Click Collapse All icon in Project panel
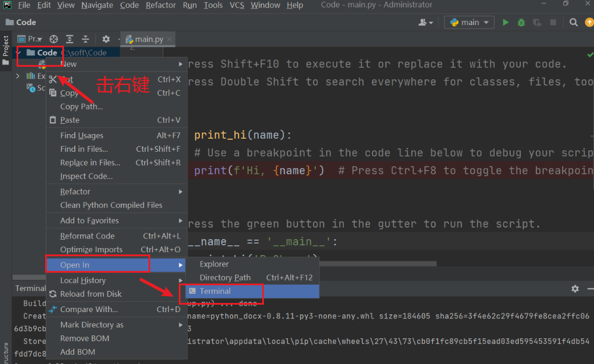Screen dimensions: 594x364 [85, 39]
